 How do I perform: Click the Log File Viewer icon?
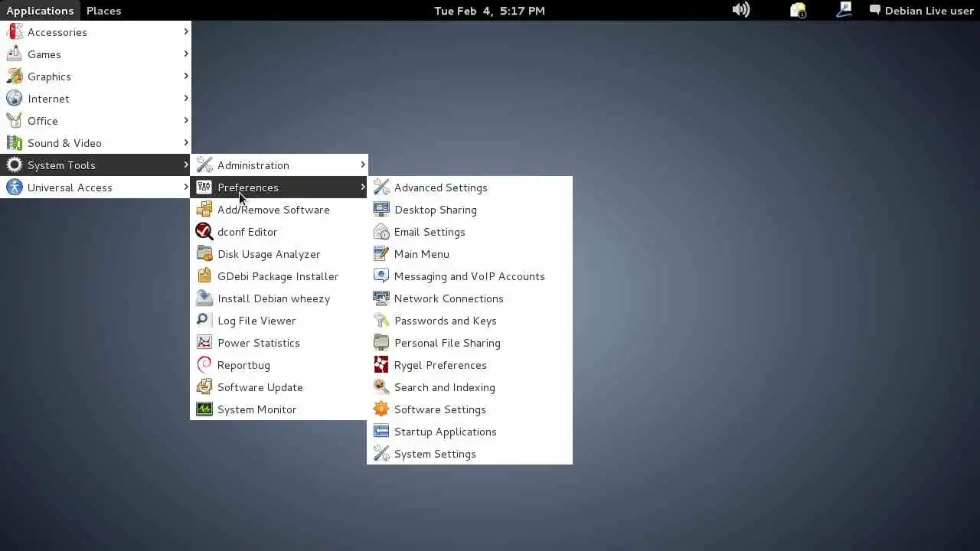[x=204, y=321]
